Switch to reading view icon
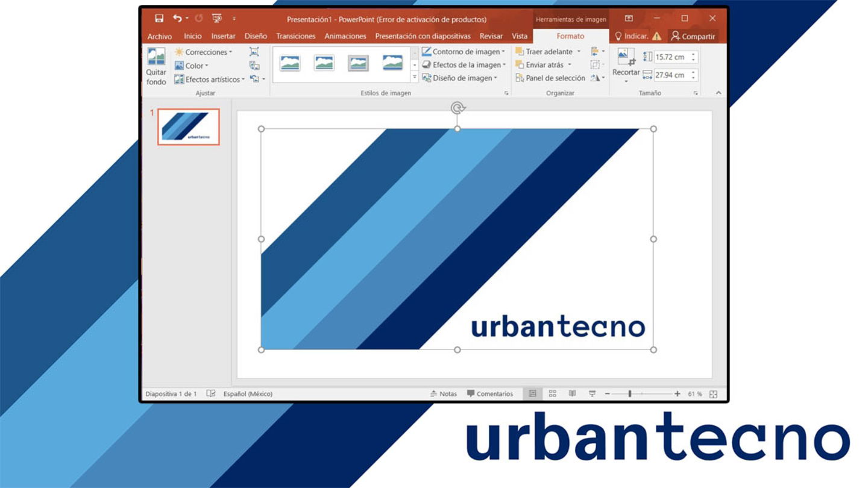The height and width of the screenshot is (488, 868). [x=572, y=394]
